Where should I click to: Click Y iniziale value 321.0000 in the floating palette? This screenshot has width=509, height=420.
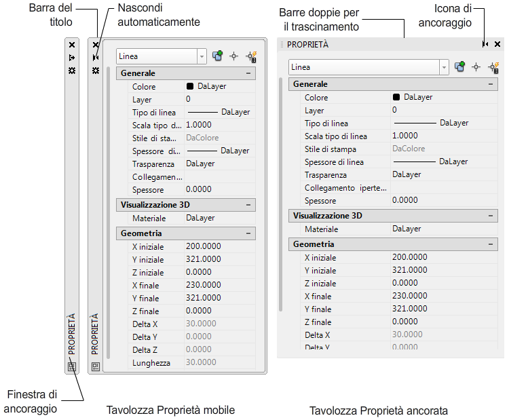(220, 259)
